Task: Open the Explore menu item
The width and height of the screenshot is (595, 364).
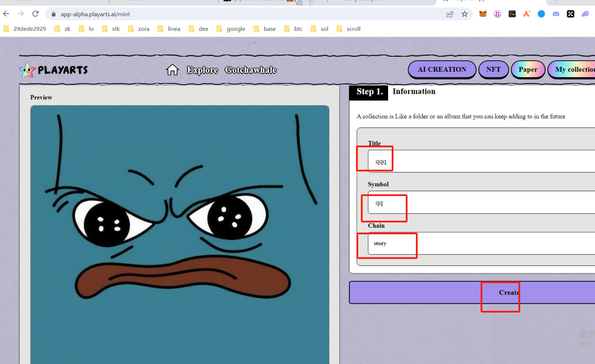Action: (202, 70)
